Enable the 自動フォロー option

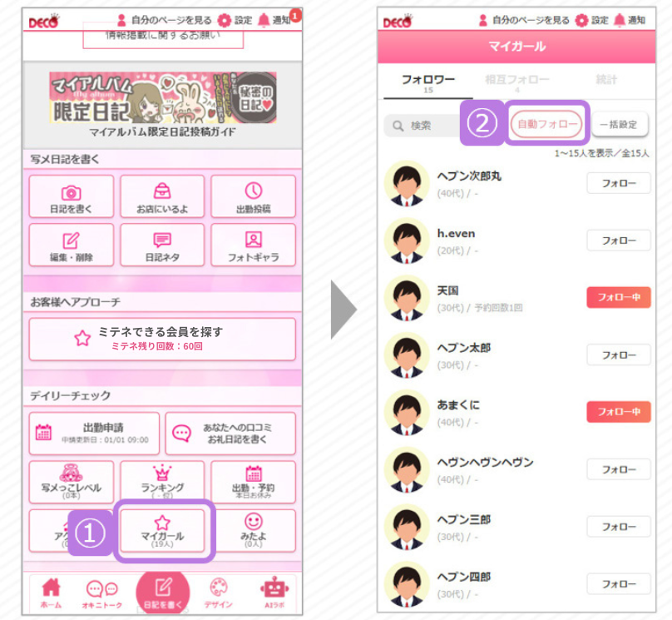pos(547,124)
